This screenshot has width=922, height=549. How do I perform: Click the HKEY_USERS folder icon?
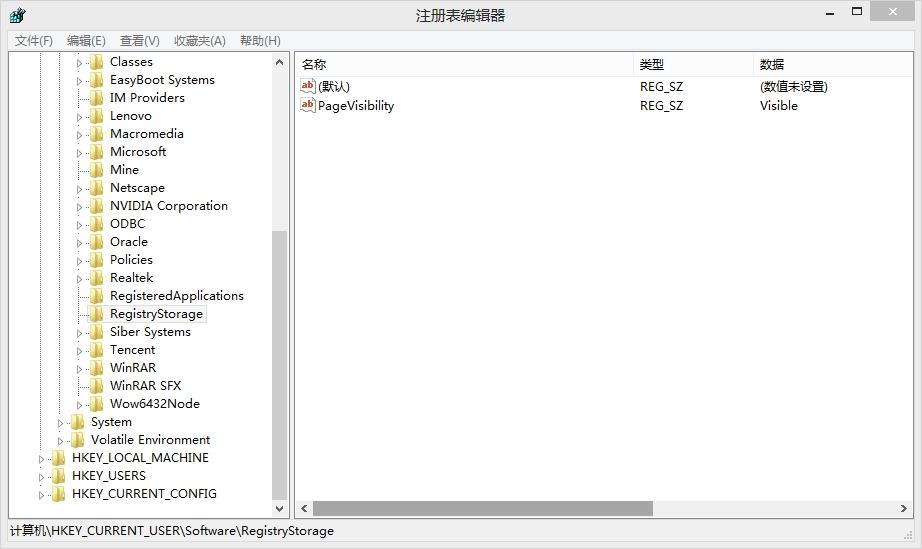pos(58,476)
